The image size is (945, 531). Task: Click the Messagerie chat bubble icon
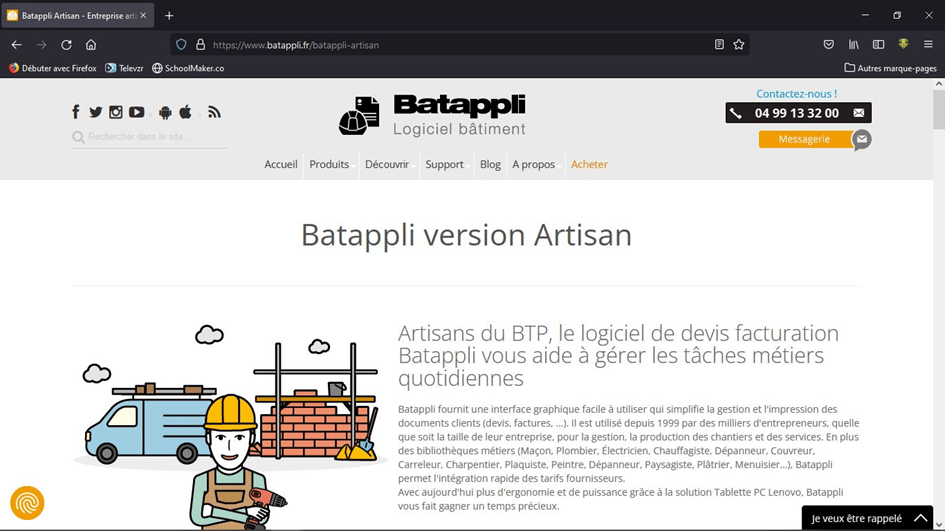point(862,140)
